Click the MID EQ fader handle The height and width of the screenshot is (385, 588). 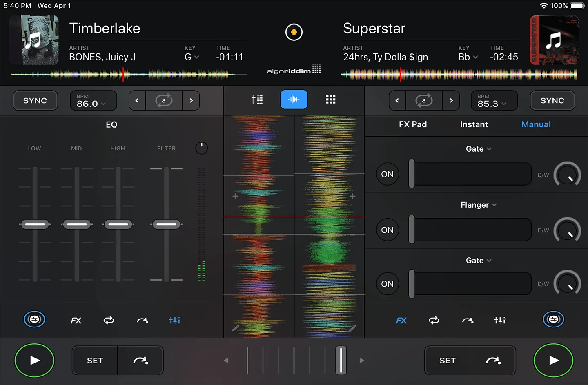77,224
